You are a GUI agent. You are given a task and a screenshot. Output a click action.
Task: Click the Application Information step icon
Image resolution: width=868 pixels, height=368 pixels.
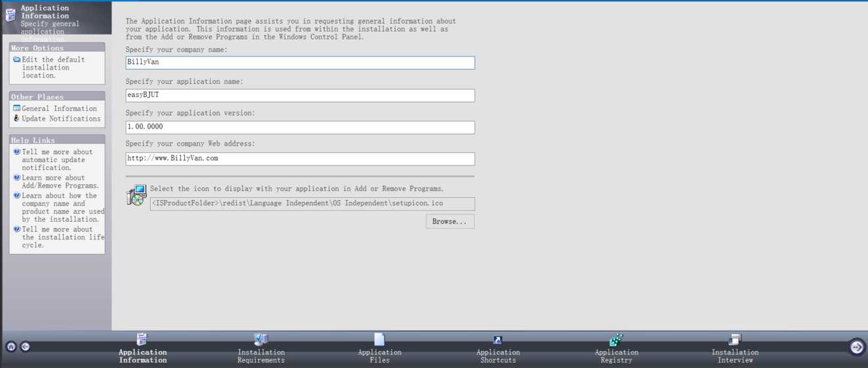tap(142, 339)
